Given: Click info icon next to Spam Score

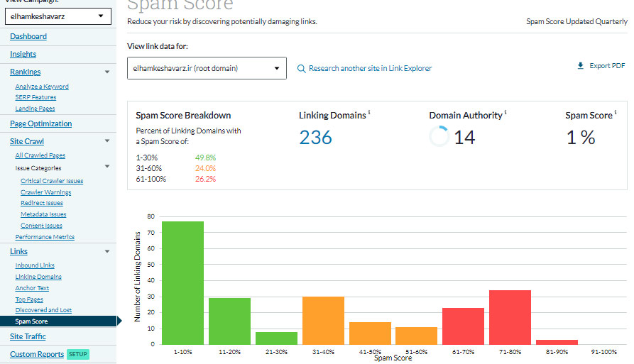Looking at the screenshot, I should tap(616, 113).
